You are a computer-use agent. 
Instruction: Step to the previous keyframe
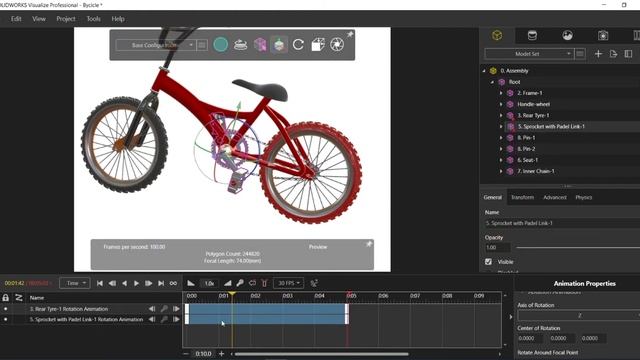pos(112,283)
